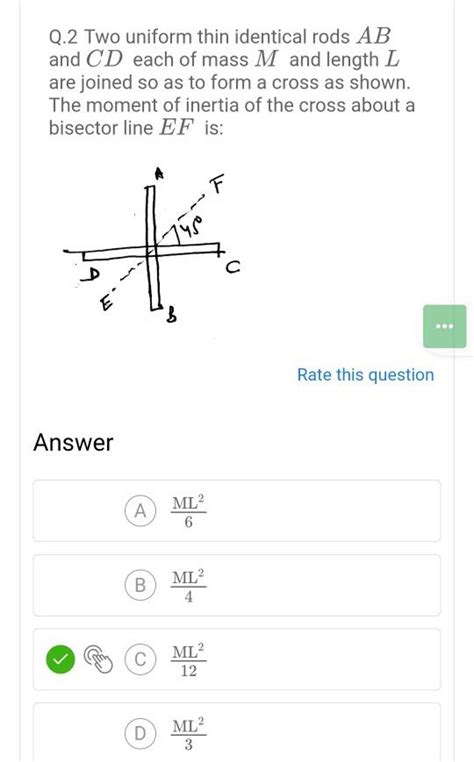
Task: Click the 45 degree angle label in diagram
Action: [190, 227]
